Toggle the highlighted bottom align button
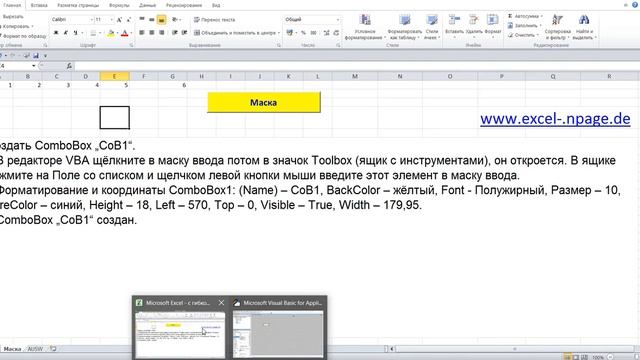The image size is (640, 360). [x=161, y=19]
